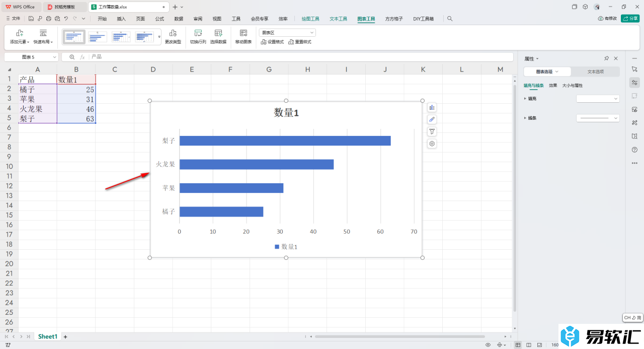This screenshot has width=644, height=349.
Task: Select the second chart style thumbnail
Action: pos(98,37)
